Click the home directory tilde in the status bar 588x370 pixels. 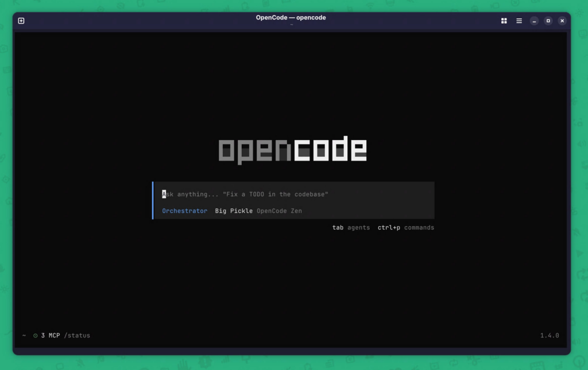pyautogui.click(x=24, y=336)
